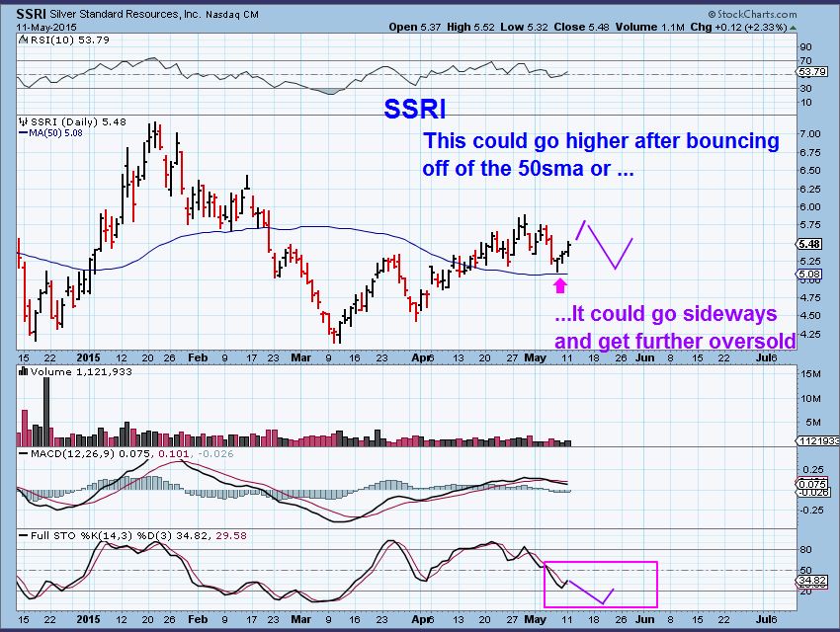Click the 7.00 price axis label

(x=810, y=133)
